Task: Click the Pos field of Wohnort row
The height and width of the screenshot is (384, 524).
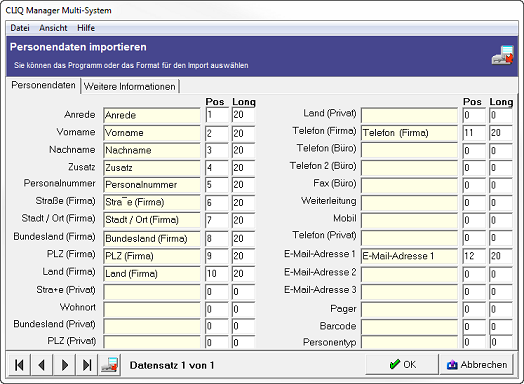Action: (x=217, y=309)
